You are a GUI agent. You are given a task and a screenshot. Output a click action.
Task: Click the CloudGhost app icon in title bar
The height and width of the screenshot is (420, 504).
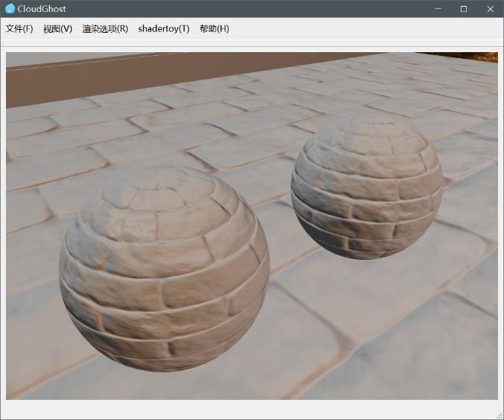pos(10,9)
